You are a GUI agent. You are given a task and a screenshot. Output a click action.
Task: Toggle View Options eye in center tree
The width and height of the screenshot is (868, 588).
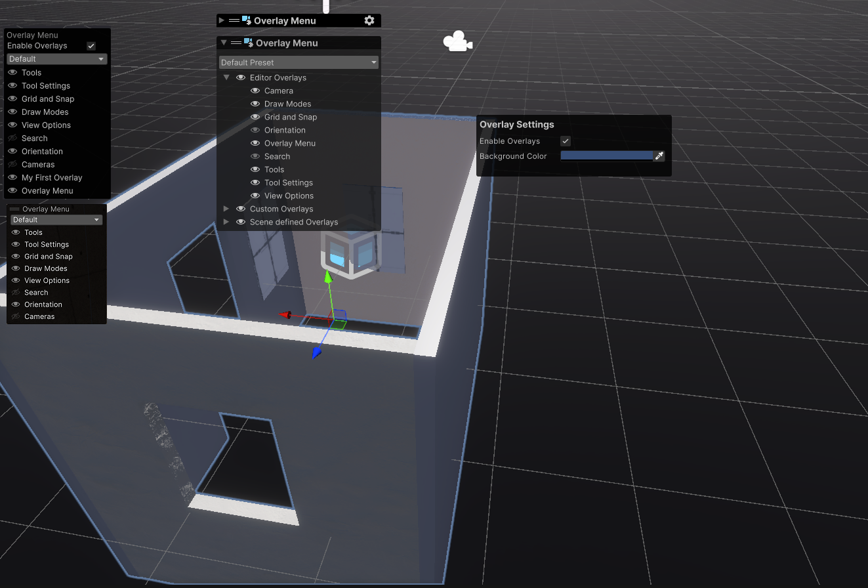255,196
